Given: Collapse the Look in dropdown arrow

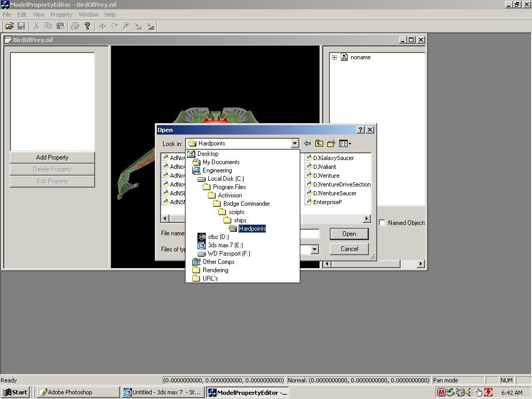Looking at the screenshot, I should point(295,143).
